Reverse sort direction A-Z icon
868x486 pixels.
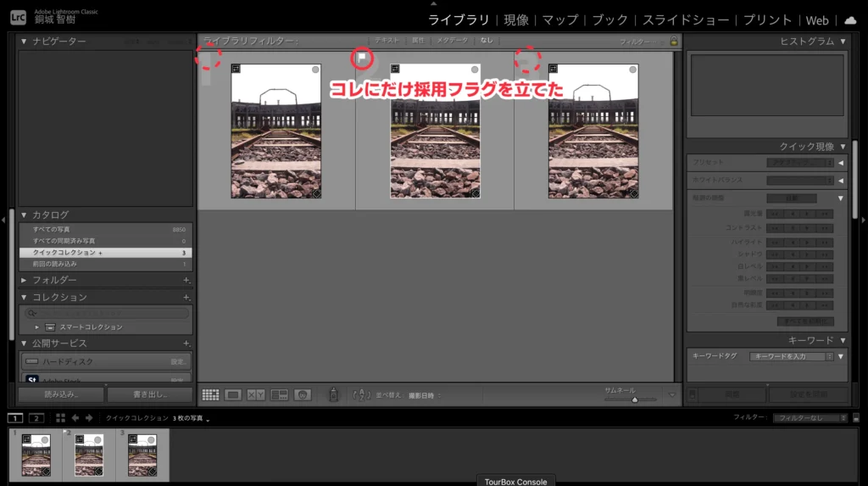coord(361,395)
